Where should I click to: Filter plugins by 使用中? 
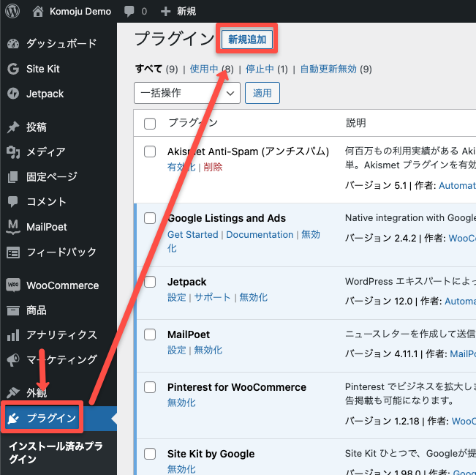tap(204, 69)
